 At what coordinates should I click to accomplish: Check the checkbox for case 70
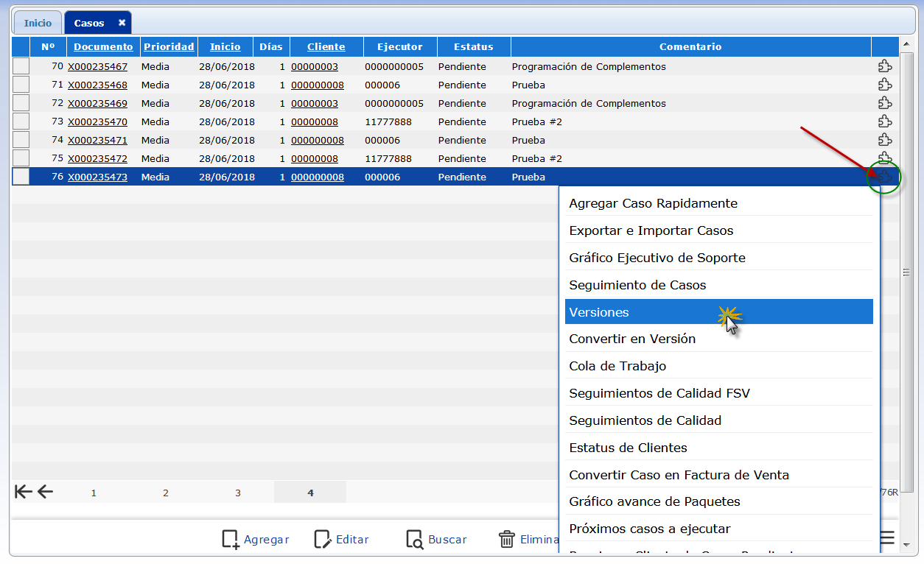coord(21,66)
